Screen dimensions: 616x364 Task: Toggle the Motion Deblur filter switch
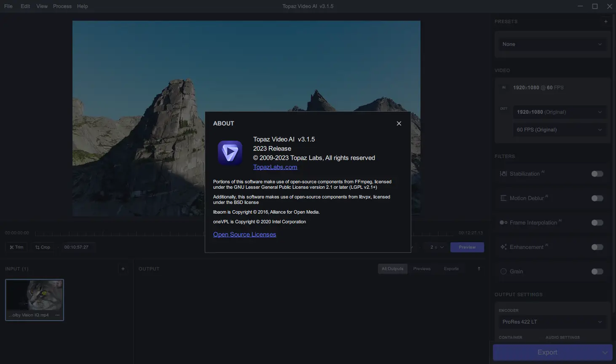[597, 198]
